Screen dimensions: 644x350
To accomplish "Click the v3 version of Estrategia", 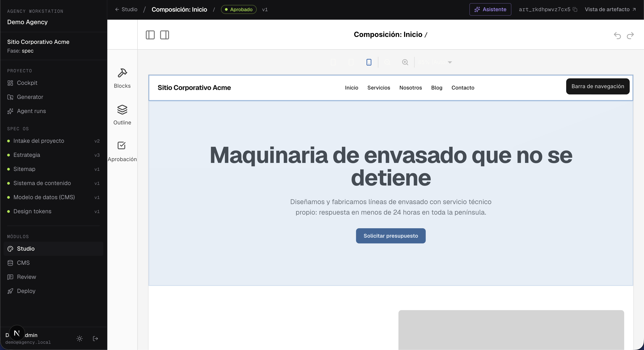I will click(97, 155).
